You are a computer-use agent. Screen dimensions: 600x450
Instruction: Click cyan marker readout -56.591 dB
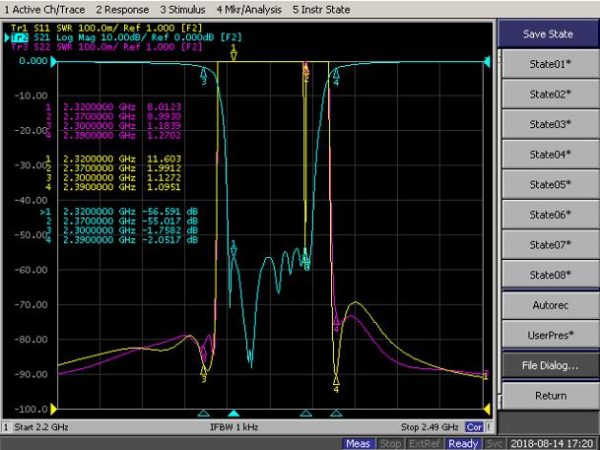pyautogui.click(x=170, y=212)
